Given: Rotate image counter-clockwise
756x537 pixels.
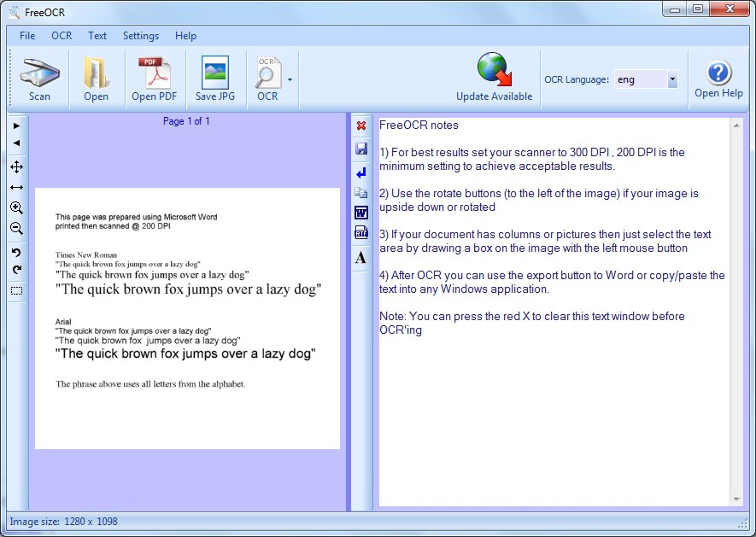Looking at the screenshot, I should point(16,252).
